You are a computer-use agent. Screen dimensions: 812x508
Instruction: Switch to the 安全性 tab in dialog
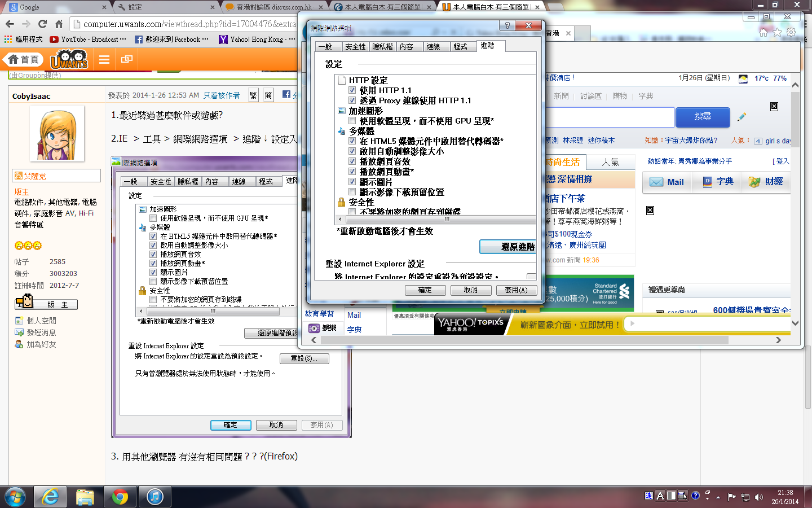pos(355,46)
